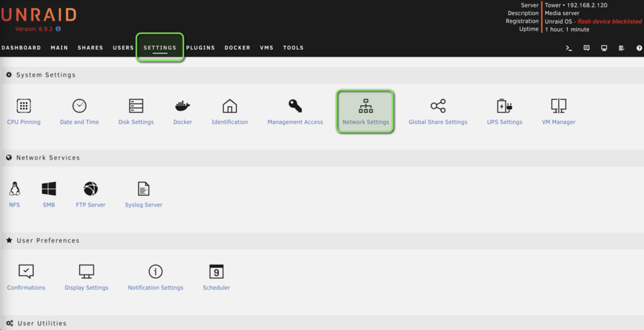Open Date and Time clock icon
Image resolution: width=644 pixels, height=330 pixels.
79,106
